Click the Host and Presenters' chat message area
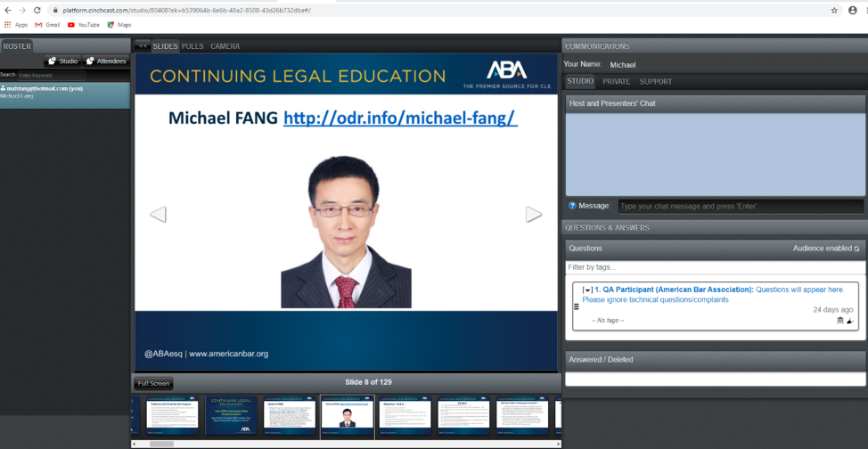This screenshot has height=449, width=868. 716,154
